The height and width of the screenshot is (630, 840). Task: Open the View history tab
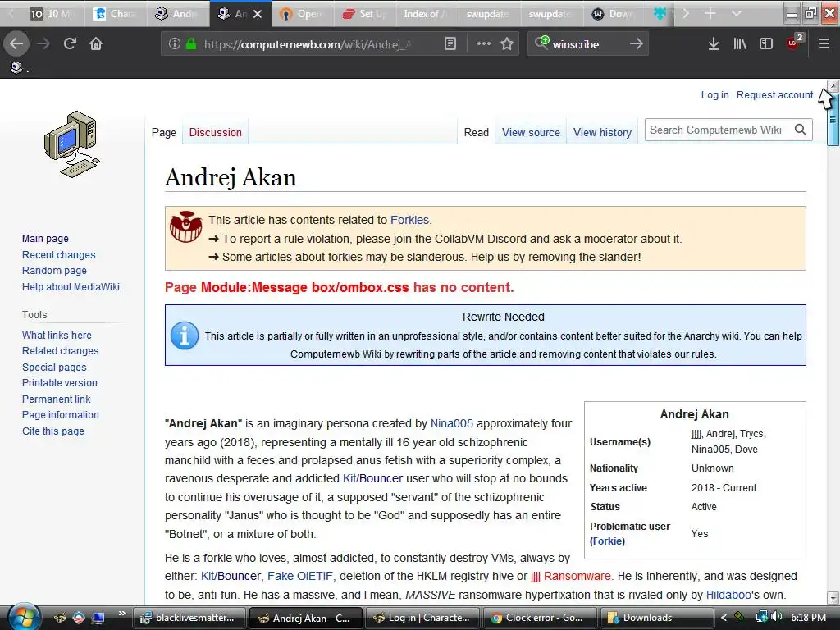point(602,132)
